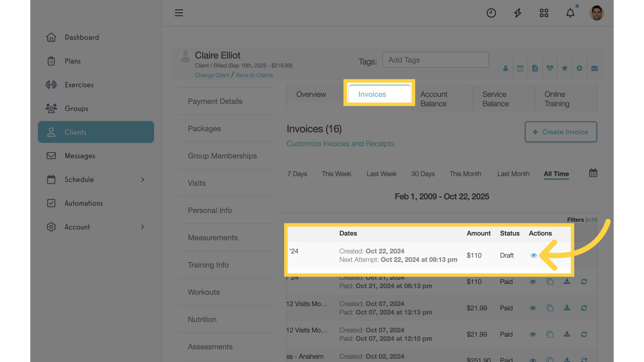Click the calendar check icon in client header
Viewport: 644px width, 362px height.
[520, 68]
